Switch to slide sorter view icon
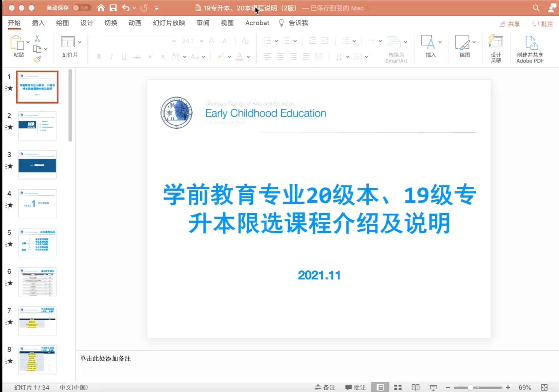The width and height of the screenshot is (559, 392). pyautogui.click(x=398, y=388)
